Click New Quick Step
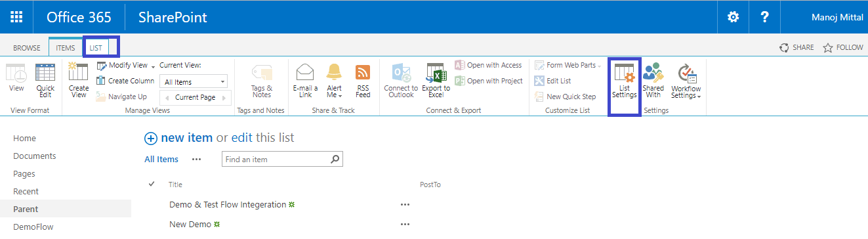Image resolution: width=868 pixels, height=239 pixels. pos(565,97)
